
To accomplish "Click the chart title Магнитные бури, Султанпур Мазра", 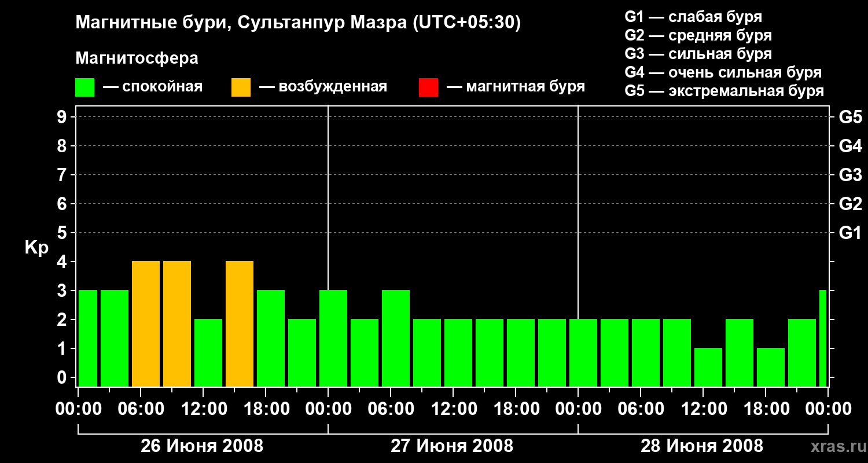I will (x=298, y=23).
